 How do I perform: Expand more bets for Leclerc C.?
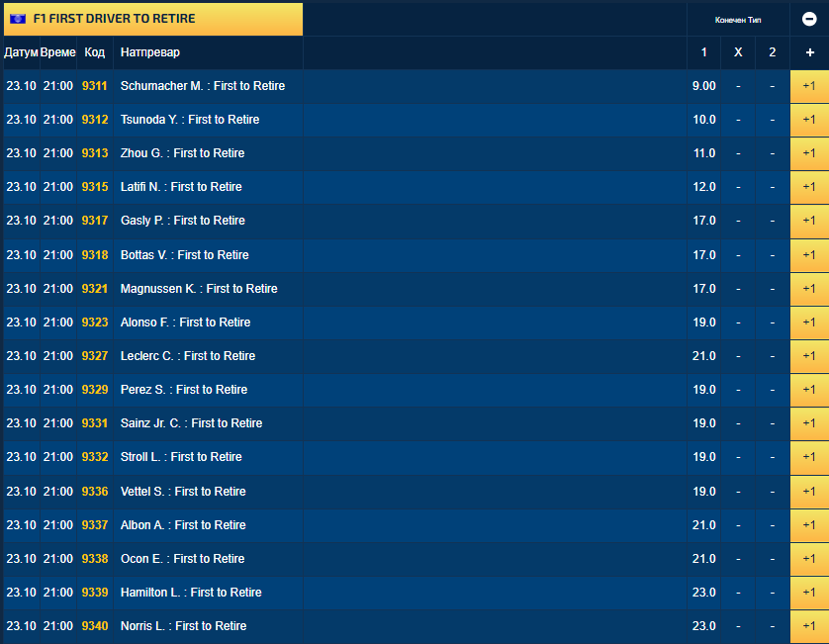pos(809,356)
